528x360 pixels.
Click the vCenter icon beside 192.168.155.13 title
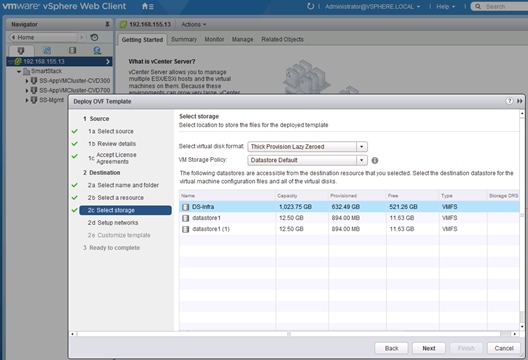(124, 24)
